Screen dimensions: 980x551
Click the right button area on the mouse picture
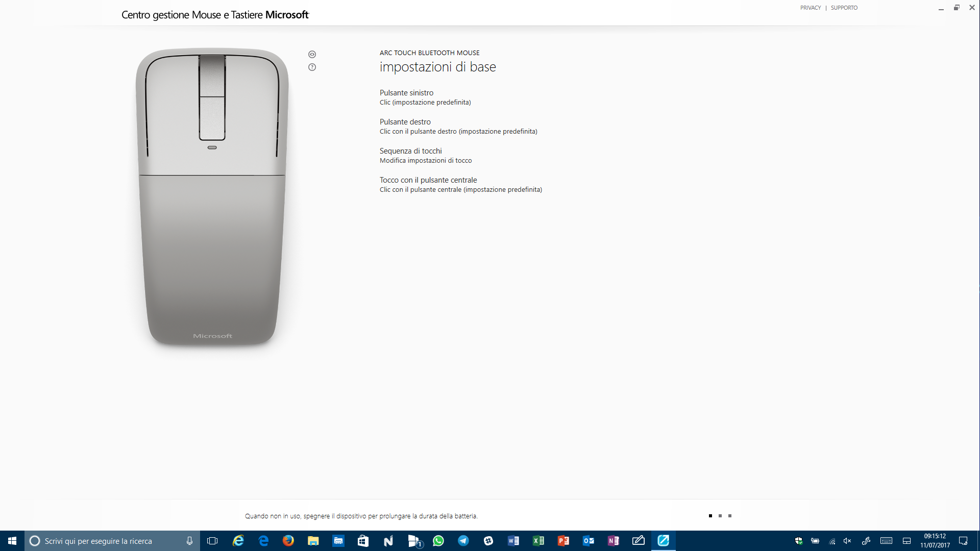point(253,112)
